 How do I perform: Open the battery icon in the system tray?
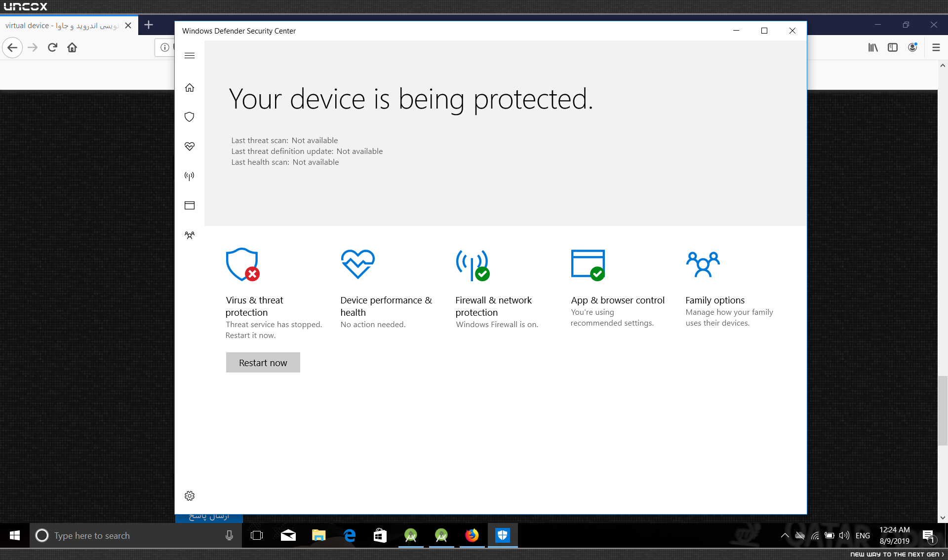(829, 535)
